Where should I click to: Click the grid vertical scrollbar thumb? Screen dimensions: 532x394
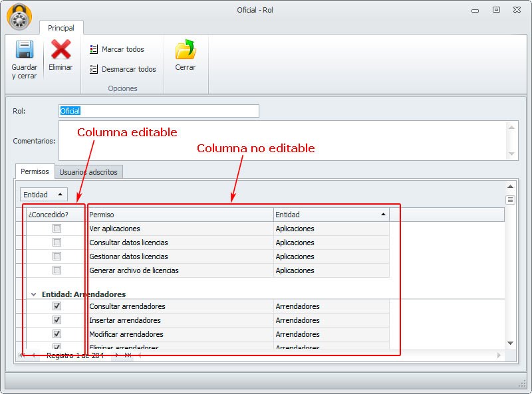pyautogui.click(x=510, y=200)
